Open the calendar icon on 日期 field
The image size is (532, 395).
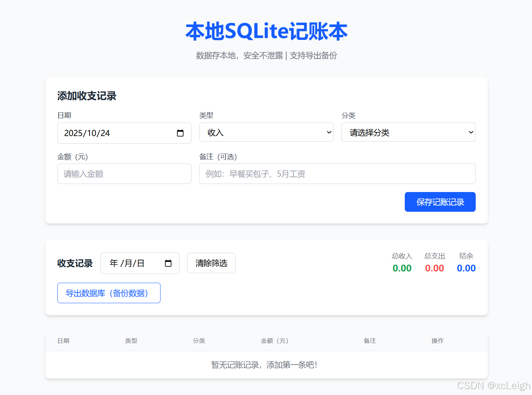coord(180,133)
